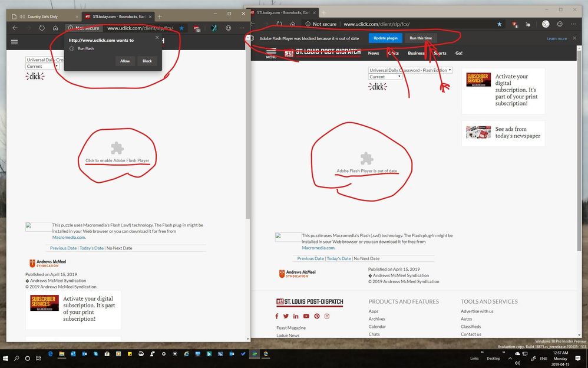Refresh the page in left window
The height and width of the screenshot is (368, 588).
42,28
